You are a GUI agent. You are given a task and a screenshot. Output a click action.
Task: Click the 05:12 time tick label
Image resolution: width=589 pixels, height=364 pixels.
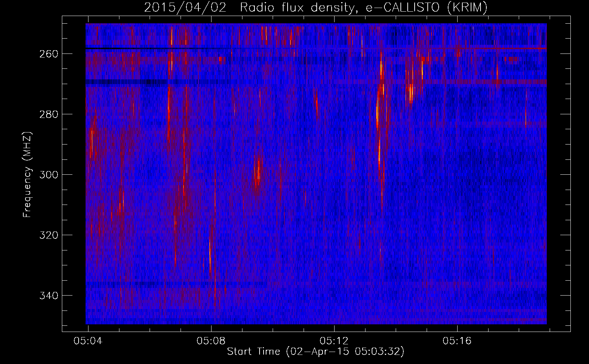point(334,341)
